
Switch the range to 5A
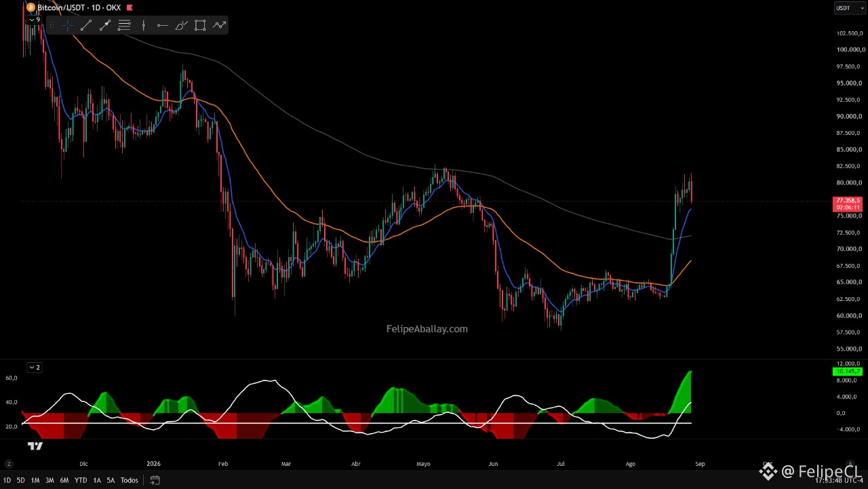pos(111,480)
